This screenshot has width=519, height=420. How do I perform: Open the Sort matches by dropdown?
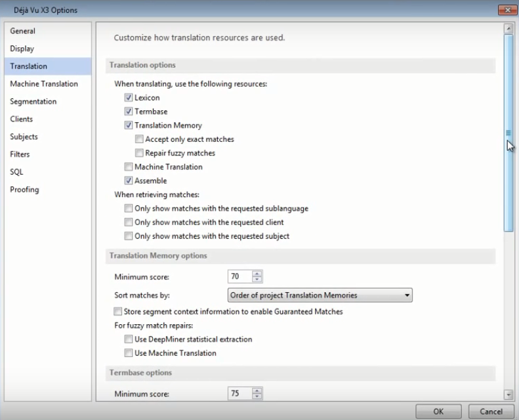coord(320,295)
